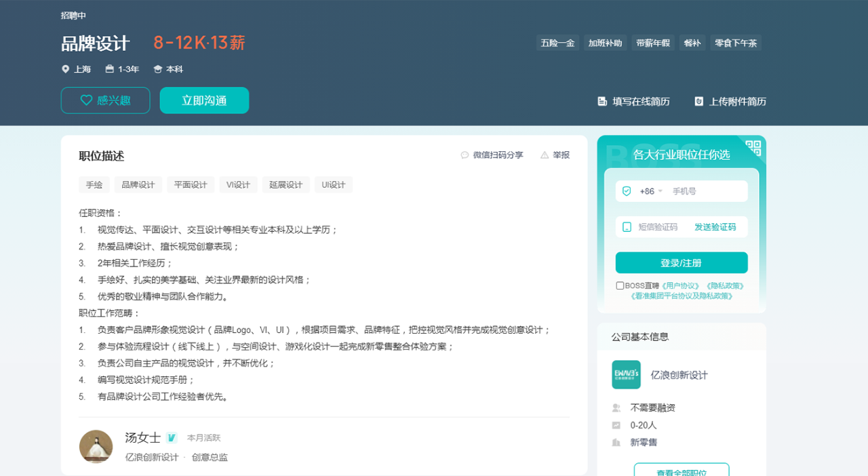
Task: Open the +86 country code dropdown
Action: click(x=651, y=191)
